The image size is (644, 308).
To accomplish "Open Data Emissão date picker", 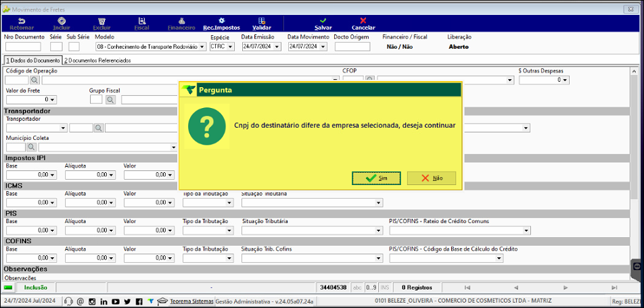I will (x=277, y=47).
